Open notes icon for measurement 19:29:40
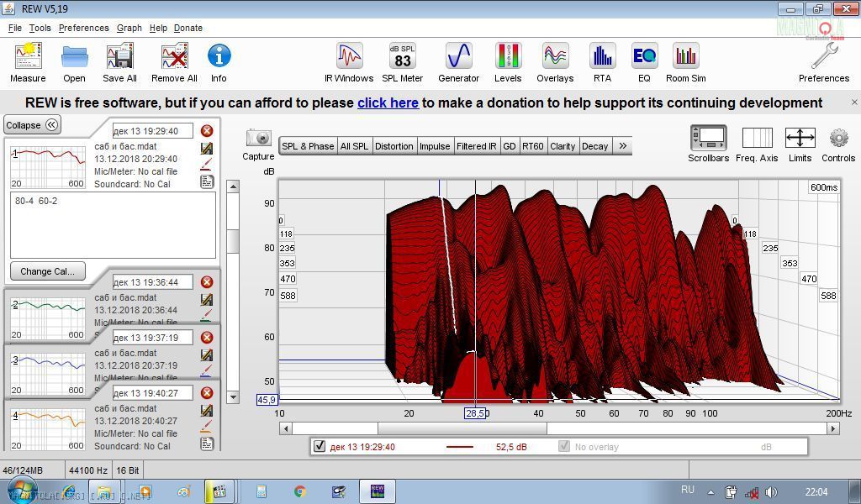Image resolution: width=861 pixels, height=504 pixels. (x=207, y=181)
